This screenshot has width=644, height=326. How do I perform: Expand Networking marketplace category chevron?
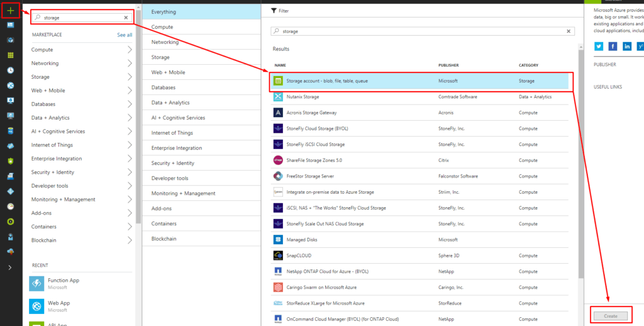click(x=130, y=64)
